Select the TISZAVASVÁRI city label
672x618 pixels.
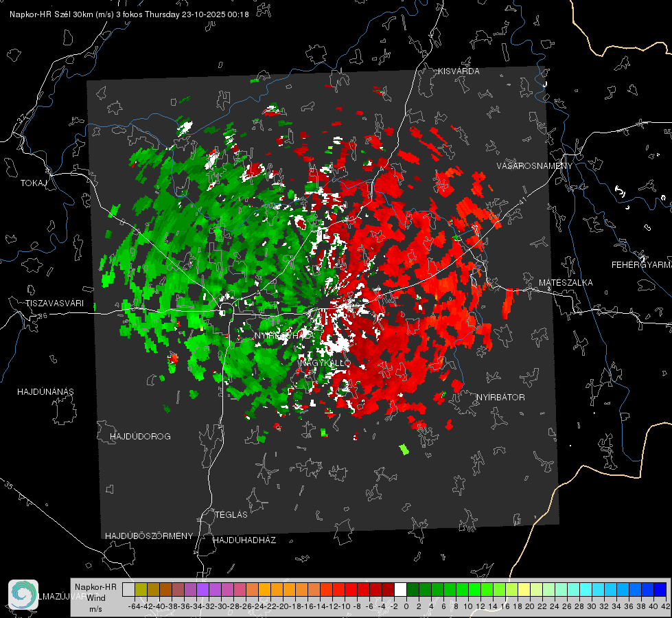[x=54, y=304]
